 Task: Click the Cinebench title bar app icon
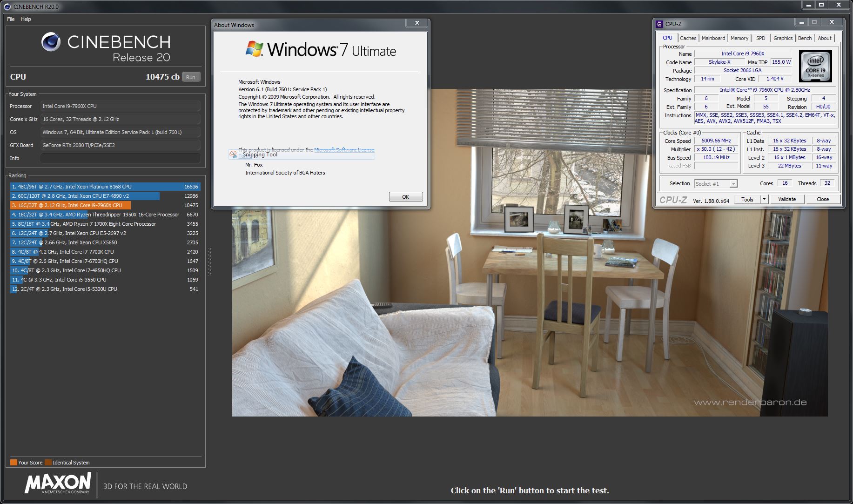(x=7, y=7)
